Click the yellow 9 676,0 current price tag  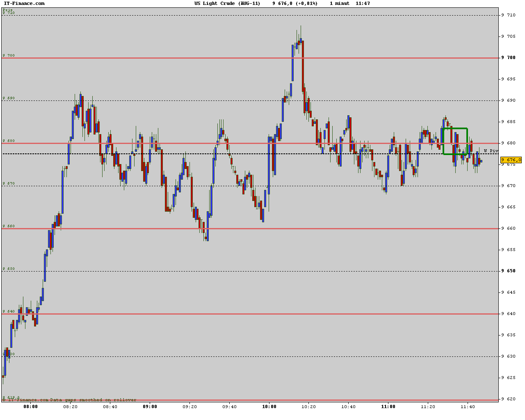pos(511,160)
